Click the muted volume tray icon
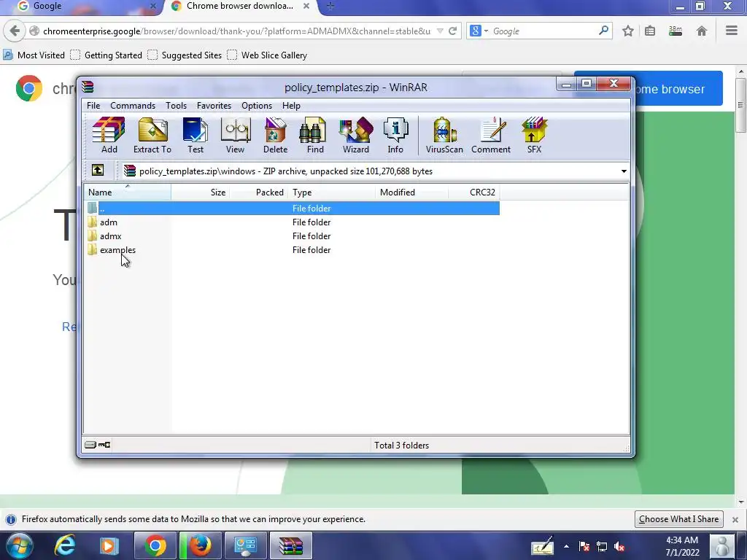This screenshot has height=560, width=747. click(x=619, y=547)
